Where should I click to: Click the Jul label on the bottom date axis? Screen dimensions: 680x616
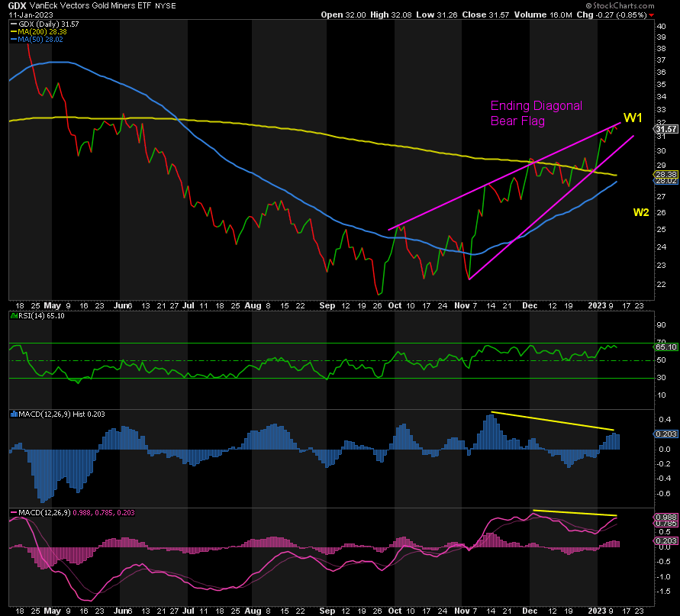coord(189,611)
